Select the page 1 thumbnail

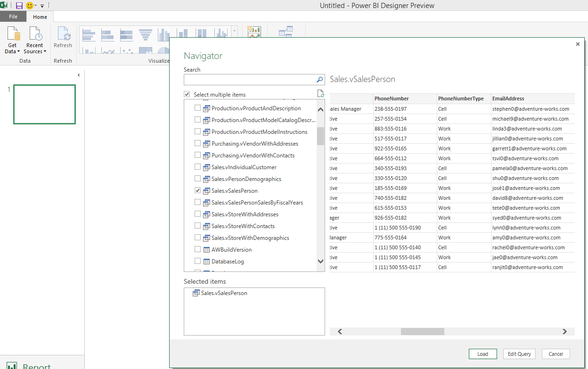coord(44,104)
